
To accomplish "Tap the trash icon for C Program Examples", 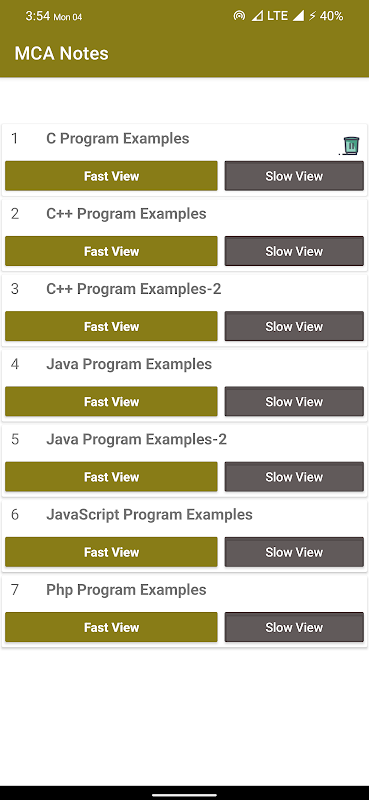I will (351, 145).
